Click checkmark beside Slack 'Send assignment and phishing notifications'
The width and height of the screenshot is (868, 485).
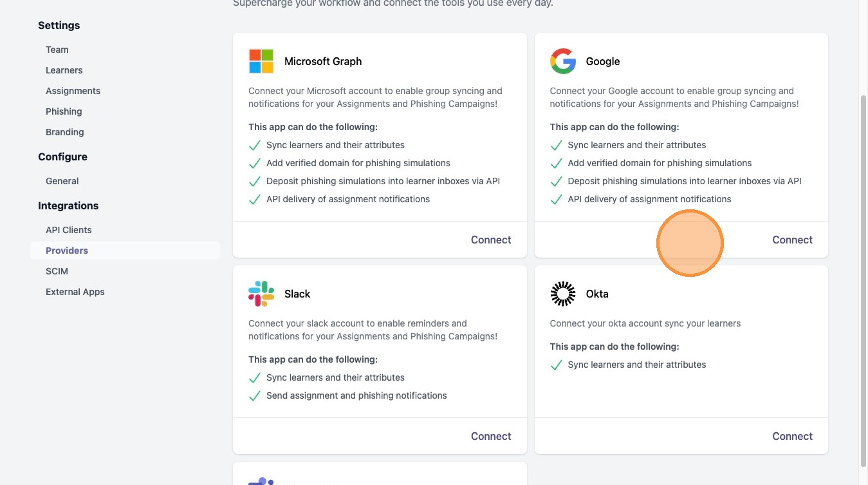point(255,396)
